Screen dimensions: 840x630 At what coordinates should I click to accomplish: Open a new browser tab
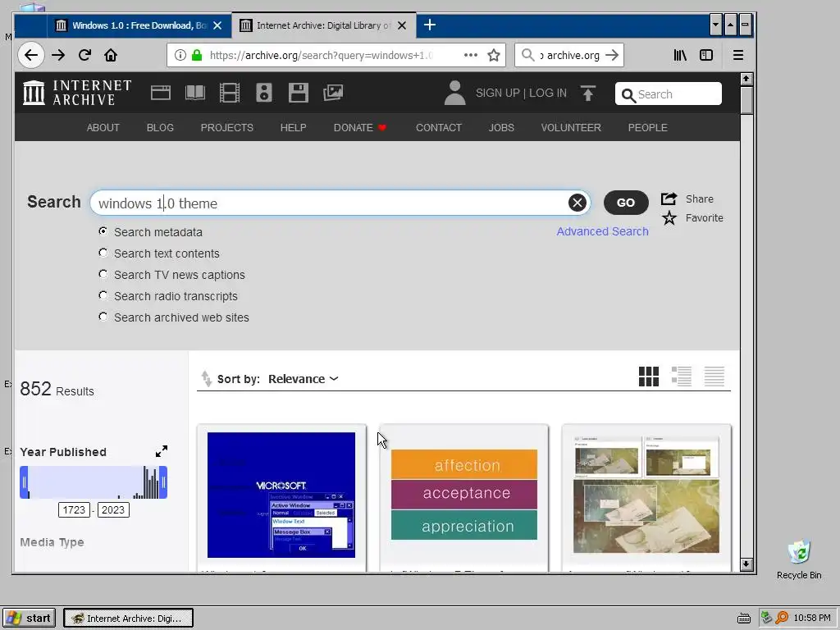point(430,25)
